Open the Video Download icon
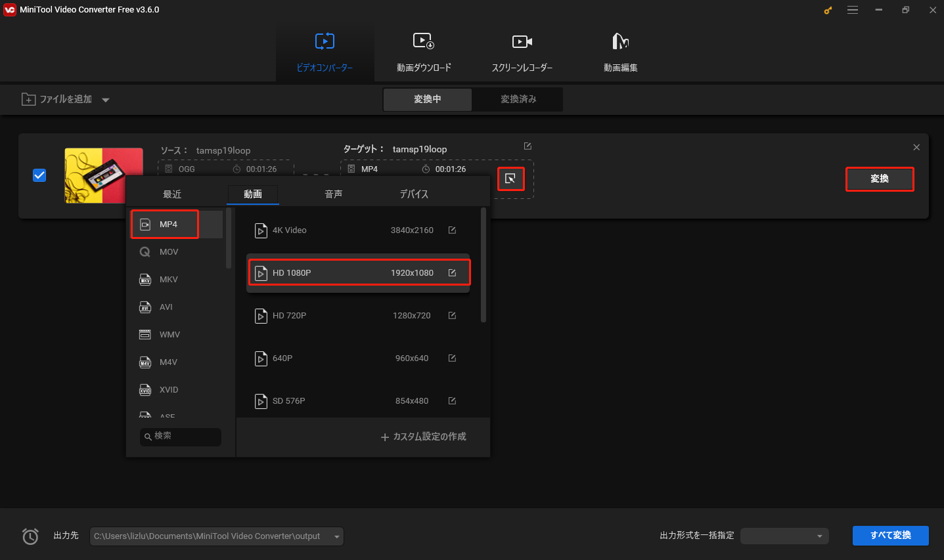Image resolution: width=944 pixels, height=560 pixels. pyautogui.click(x=424, y=42)
